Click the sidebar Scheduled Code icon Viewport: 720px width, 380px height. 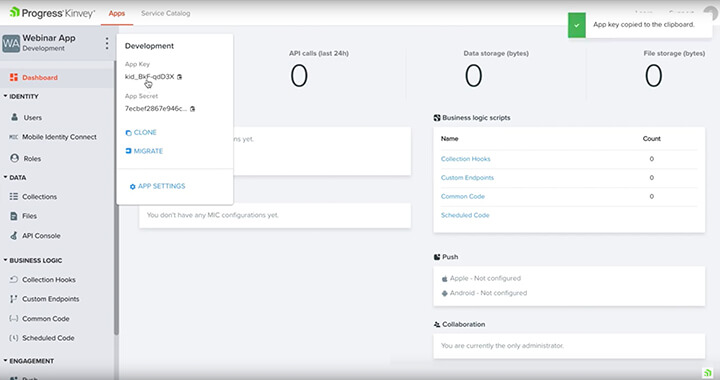[14, 338]
